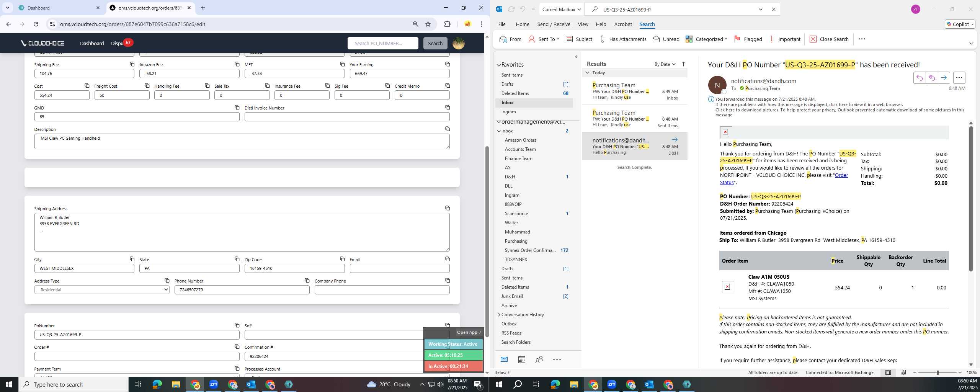This screenshot has height=392, width=980.
Task: Click Open App in time tracker widget
Action: click(x=469, y=332)
